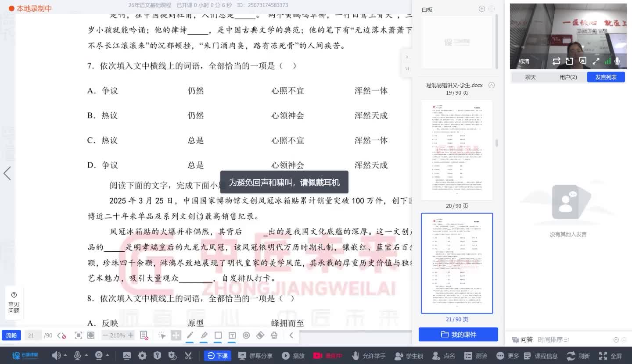Open 我的课件 courseware library
This screenshot has width=632, height=364.
(458, 334)
